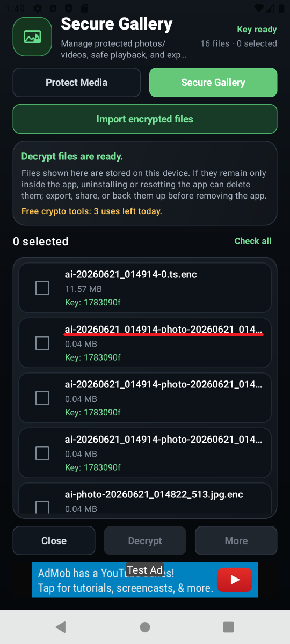Tap the Close button
Image resolution: width=290 pixels, height=644 pixels.
tap(54, 540)
